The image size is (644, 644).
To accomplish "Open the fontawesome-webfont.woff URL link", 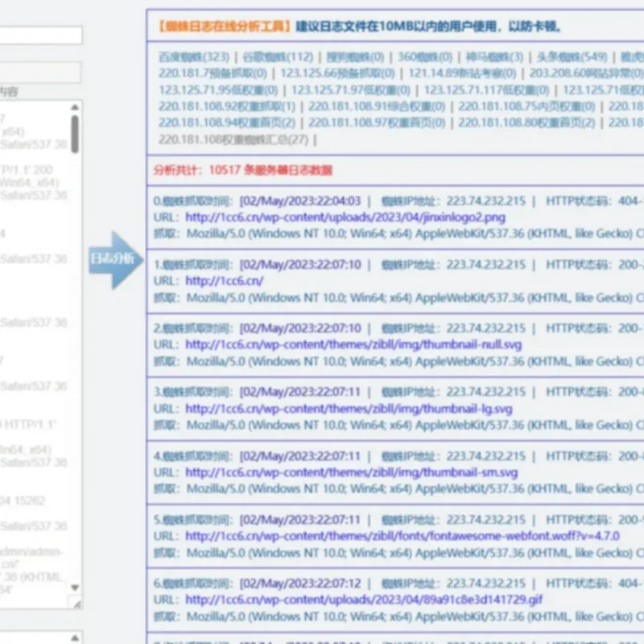I will 402,536.
